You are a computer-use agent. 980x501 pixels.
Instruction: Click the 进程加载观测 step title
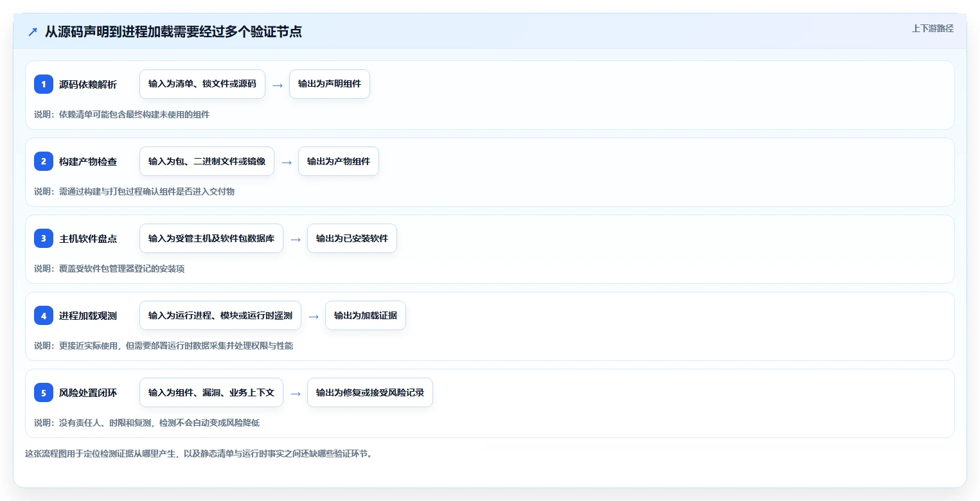88,315
